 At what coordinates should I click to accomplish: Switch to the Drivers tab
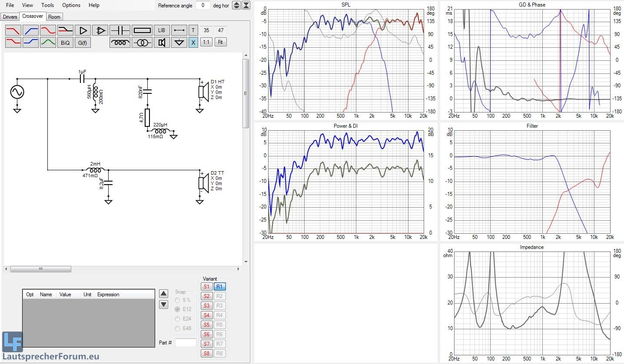click(10, 17)
